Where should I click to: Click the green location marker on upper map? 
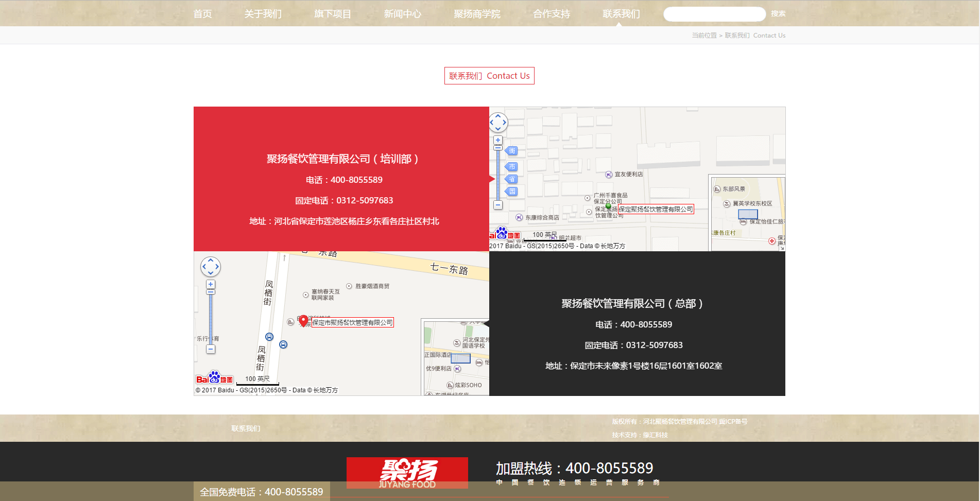[608, 206]
